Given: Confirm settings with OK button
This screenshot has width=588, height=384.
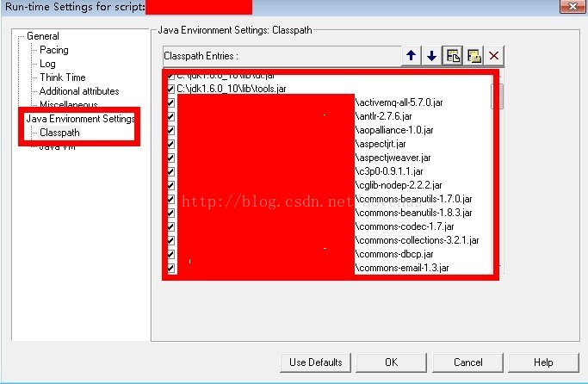Looking at the screenshot, I should pos(391,362).
